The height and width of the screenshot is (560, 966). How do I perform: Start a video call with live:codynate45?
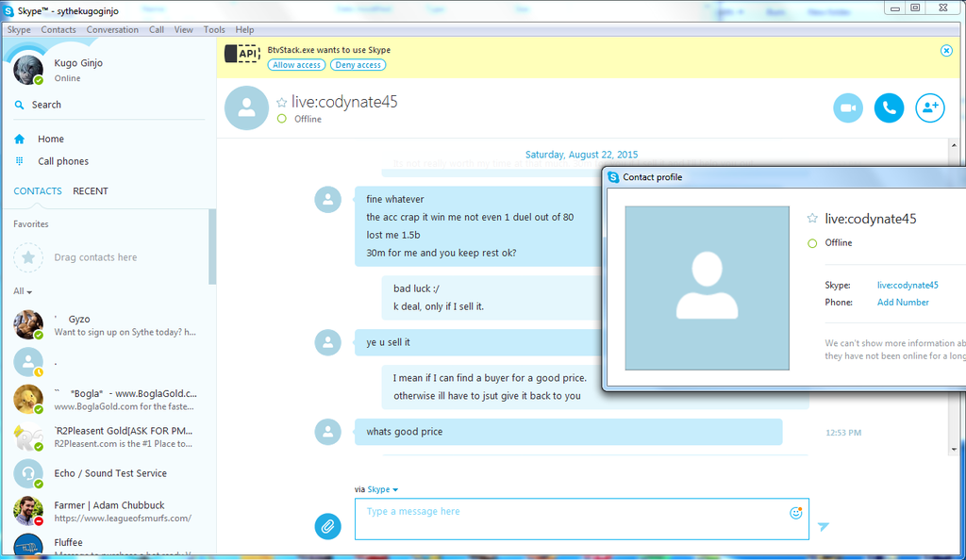click(848, 107)
